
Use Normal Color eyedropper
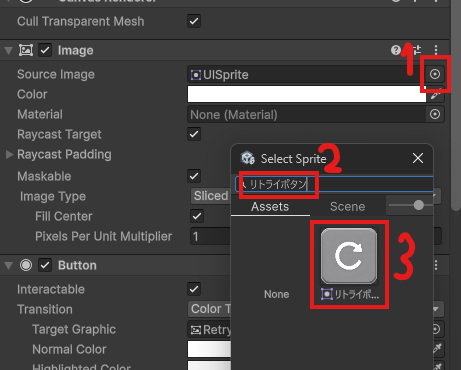tap(437, 349)
